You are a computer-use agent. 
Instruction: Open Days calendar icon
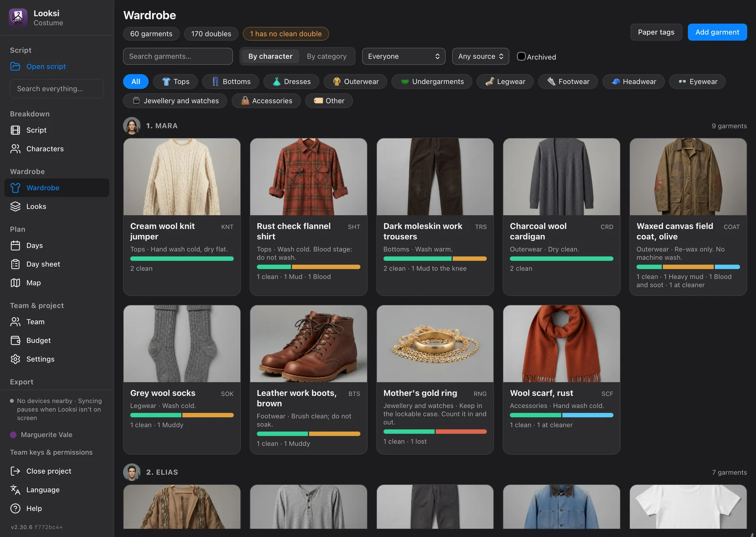point(15,246)
